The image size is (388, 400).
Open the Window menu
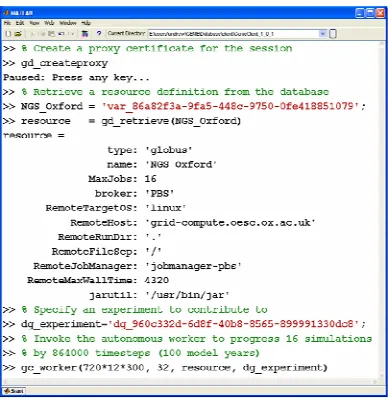68,23
